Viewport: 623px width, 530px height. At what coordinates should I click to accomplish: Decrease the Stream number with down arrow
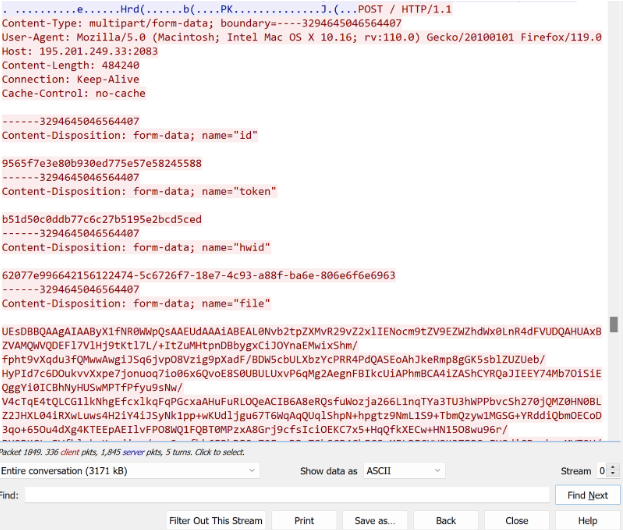[613, 474]
